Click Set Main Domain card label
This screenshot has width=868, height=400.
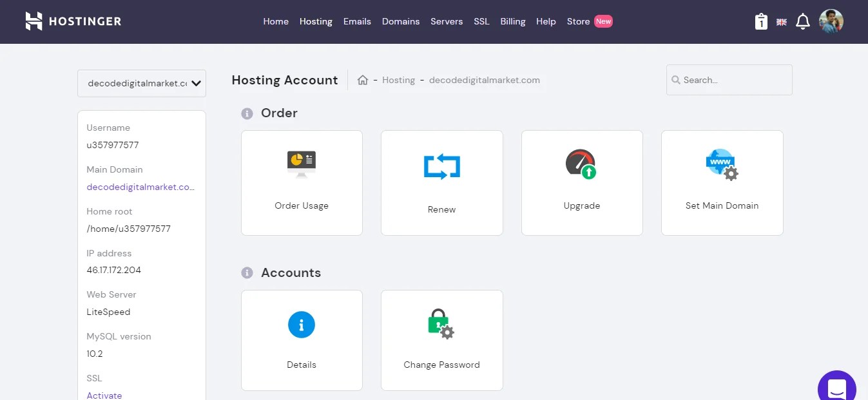tap(722, 205)
